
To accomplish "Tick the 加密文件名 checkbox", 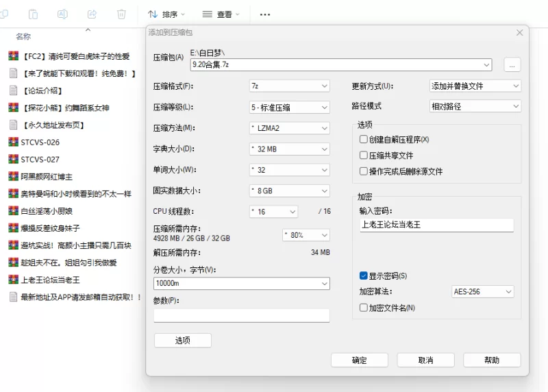I will [364, 308].
